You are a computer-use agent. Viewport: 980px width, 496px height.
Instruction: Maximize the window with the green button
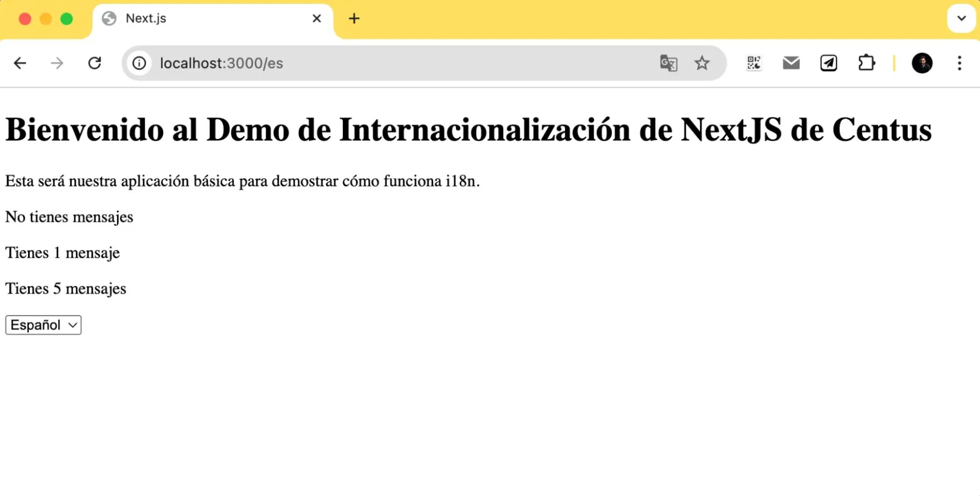click(x=67, y=19)
